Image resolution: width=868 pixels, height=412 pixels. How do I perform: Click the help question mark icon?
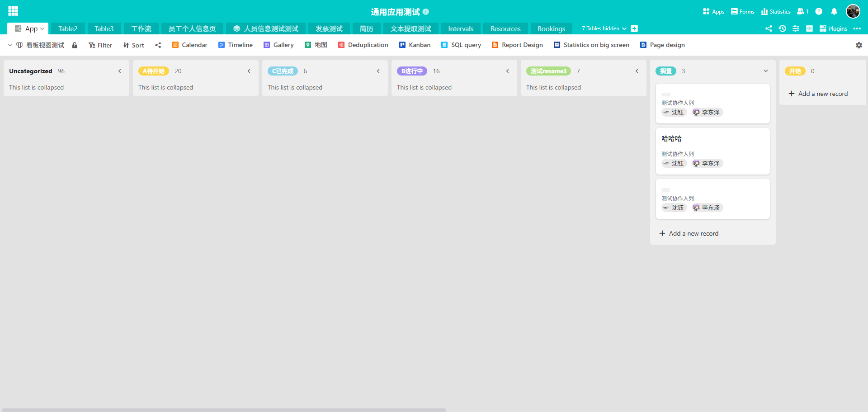(x=819, y=12)
